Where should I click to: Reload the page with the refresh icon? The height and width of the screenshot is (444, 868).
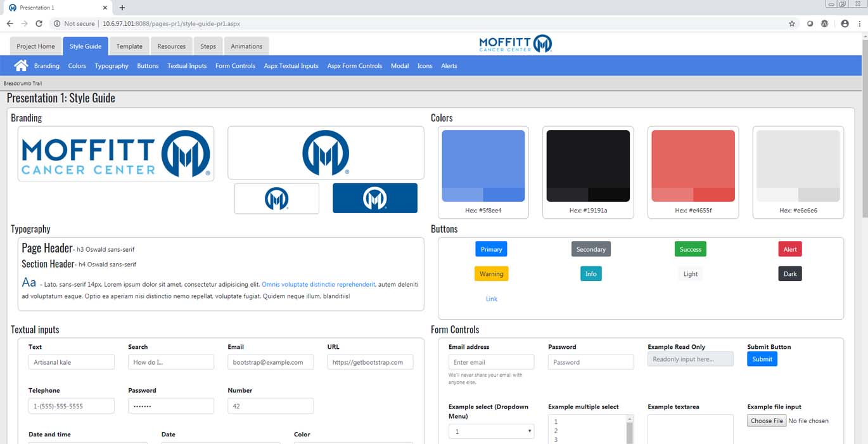pyautogui.click(x=39, y=23)
